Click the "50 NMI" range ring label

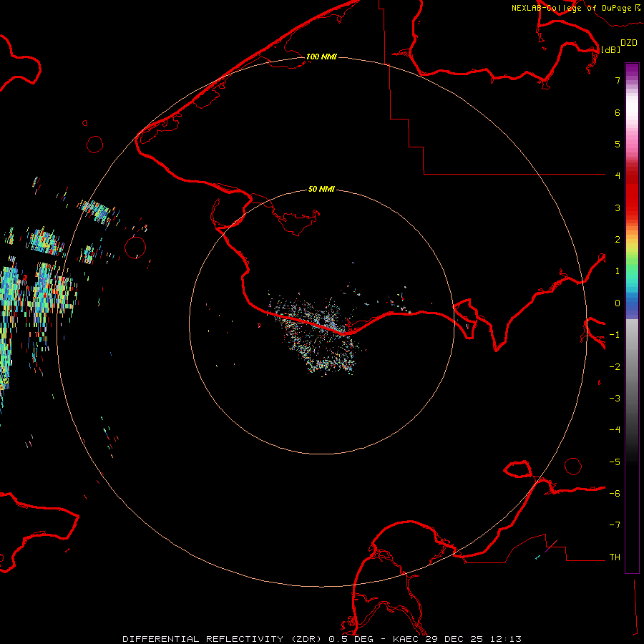pyautogui.click(x=321, y=189)
